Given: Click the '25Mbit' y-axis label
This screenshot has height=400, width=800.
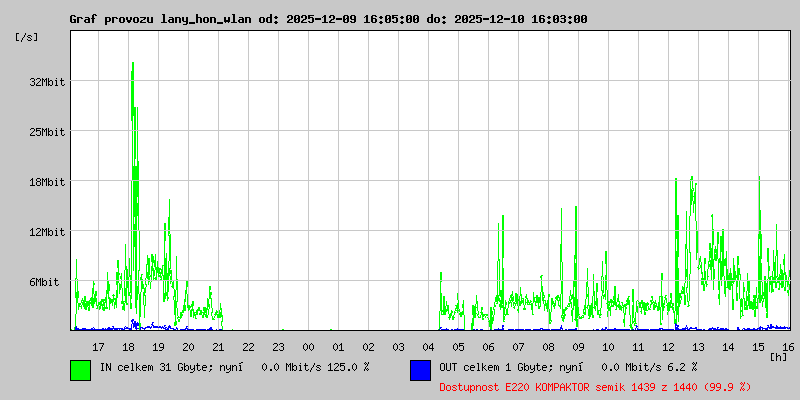Looking at the screenshot, I should tap(47, 132).
